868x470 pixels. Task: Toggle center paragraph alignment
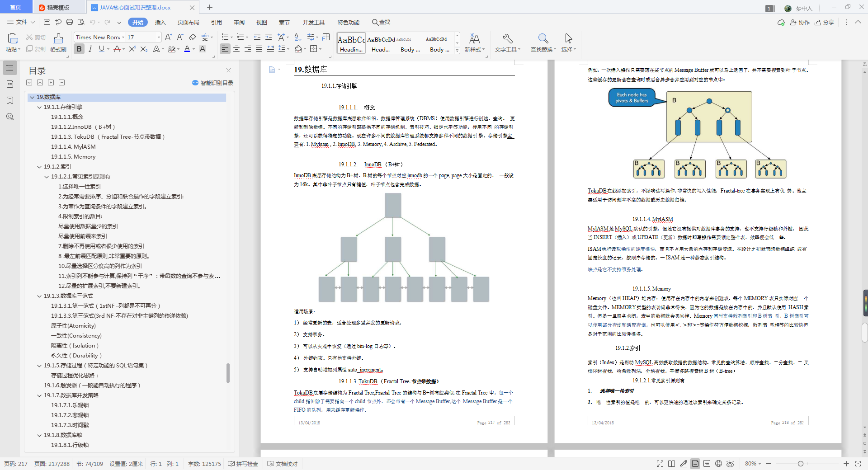pyautogui.click(x=236, y=49)
